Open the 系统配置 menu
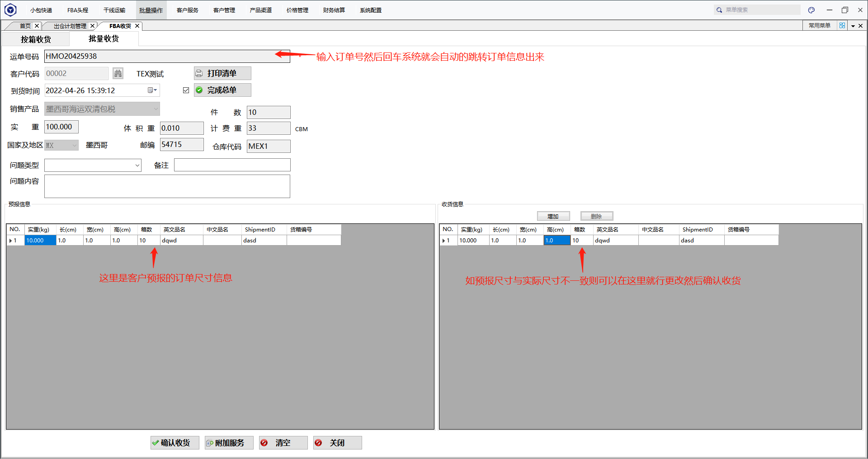This screenshot has height=459, width=868. pyautogui.click(x=371, y=10)
